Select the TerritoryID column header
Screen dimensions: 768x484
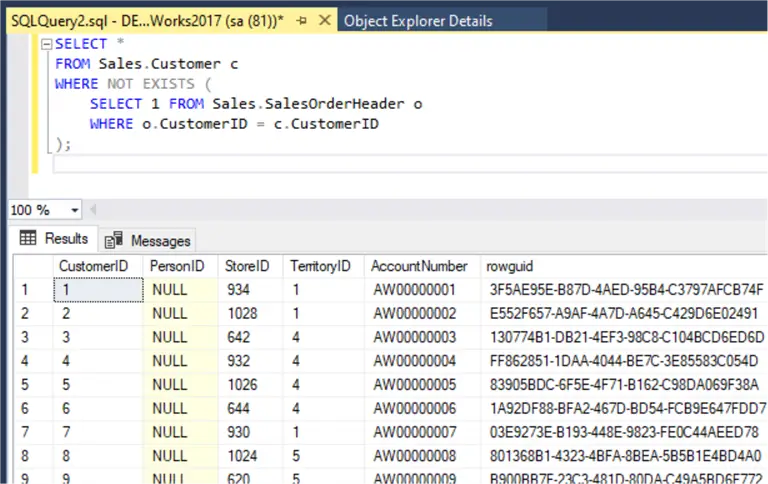click(x=320, y=266)
